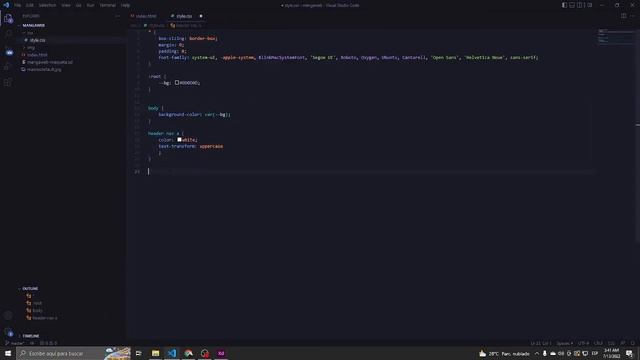This screenshot has width=640, height=360.
Task: Click the errors and warnings status item
Action: pos(49,343)
